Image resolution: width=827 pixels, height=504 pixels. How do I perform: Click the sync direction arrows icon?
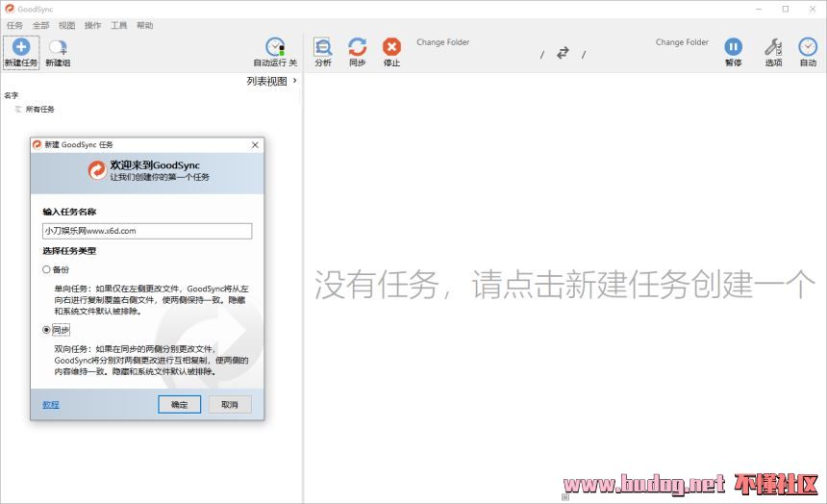(563, 53)
